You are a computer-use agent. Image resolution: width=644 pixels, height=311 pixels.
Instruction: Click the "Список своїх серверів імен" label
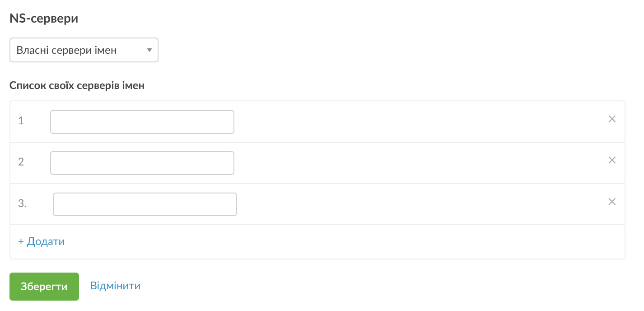coord(77,85)
